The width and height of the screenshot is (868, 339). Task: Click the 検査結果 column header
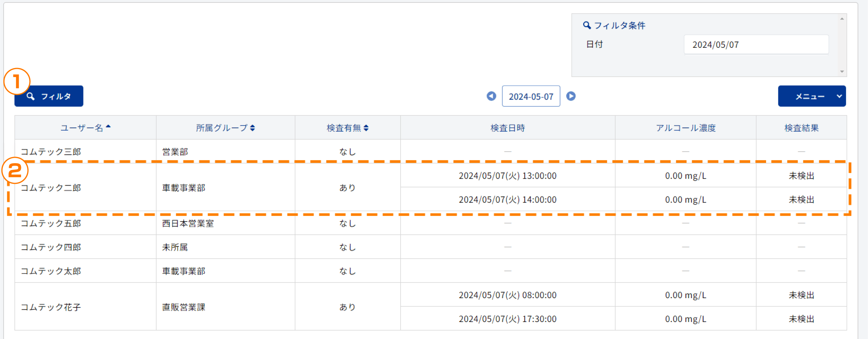(801, 128)
